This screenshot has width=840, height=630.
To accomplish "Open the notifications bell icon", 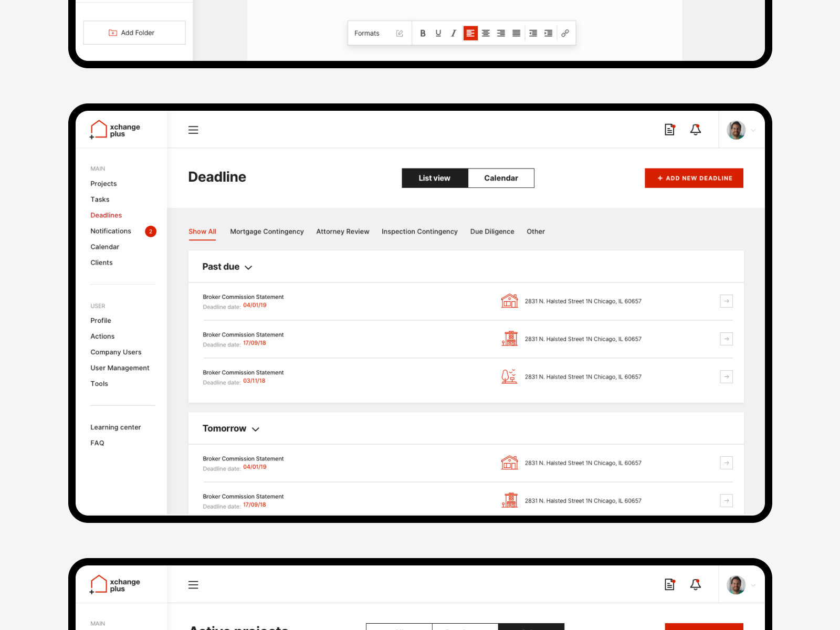I will (695, 129).
